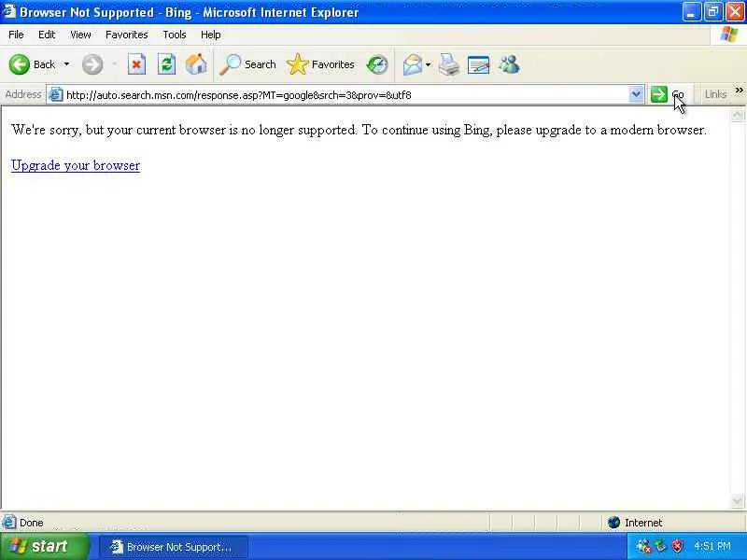The height and width of the screenshot is (560, 747).
Task: Click the network connection tray icon
Action: tap(643, 546)
